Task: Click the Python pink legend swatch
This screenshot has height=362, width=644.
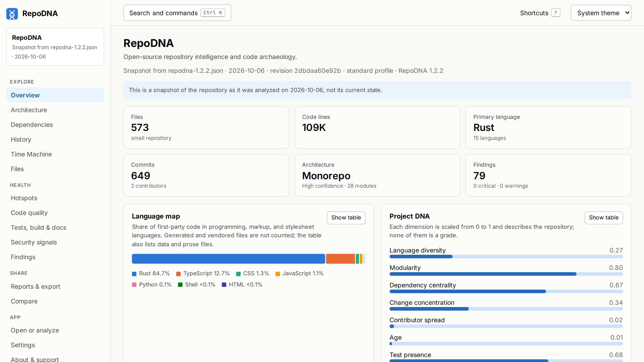Action: tap(134, 285)
